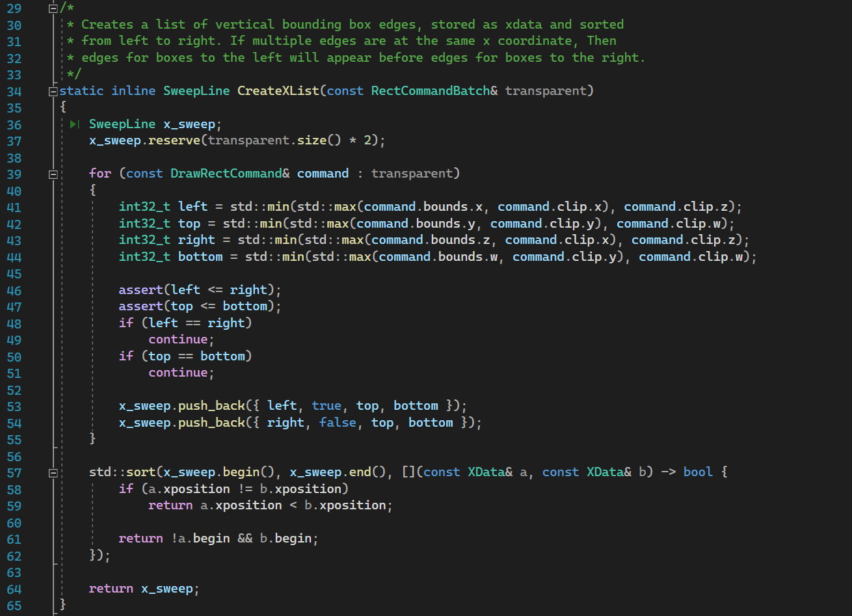Click the 'reserve' method call on line 37

174,141
